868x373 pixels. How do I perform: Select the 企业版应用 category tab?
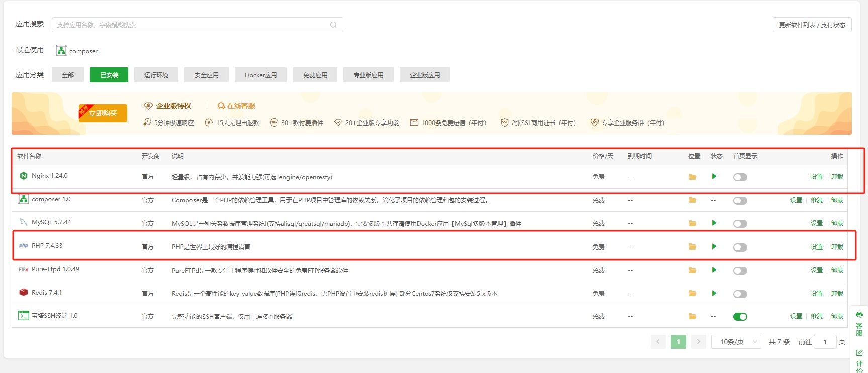(425, 75)
